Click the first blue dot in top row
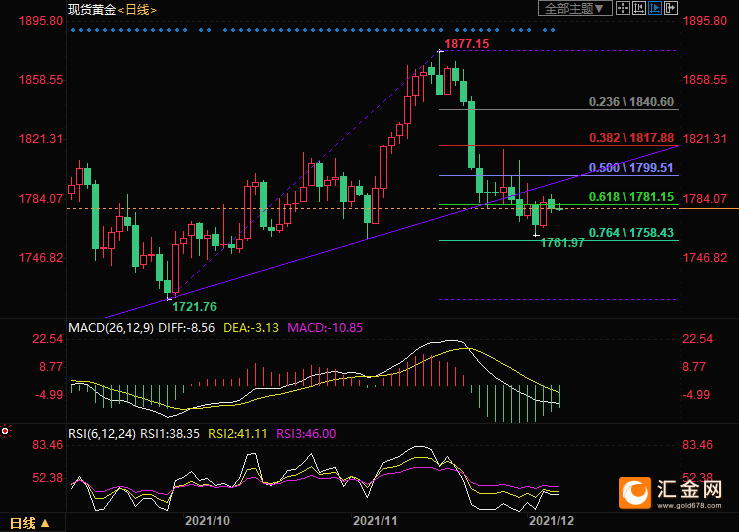The height and width of the screenshot is (532, 739). [73, 30]
